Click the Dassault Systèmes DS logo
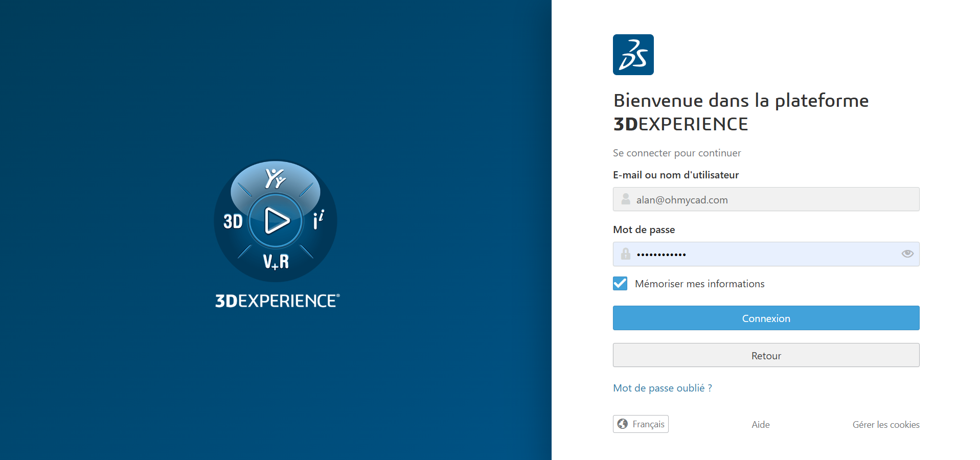This screenshot has height=460, width=980. click(633, 55)
